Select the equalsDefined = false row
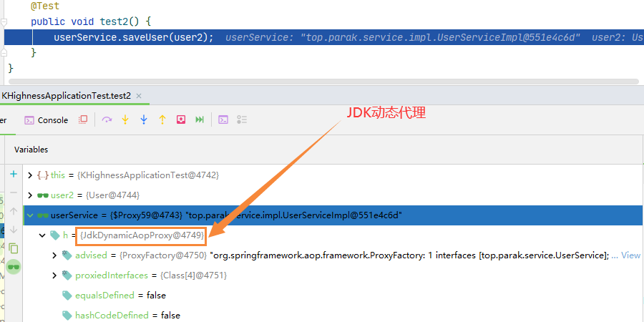The image size is (644, 322). pos(333,296)
